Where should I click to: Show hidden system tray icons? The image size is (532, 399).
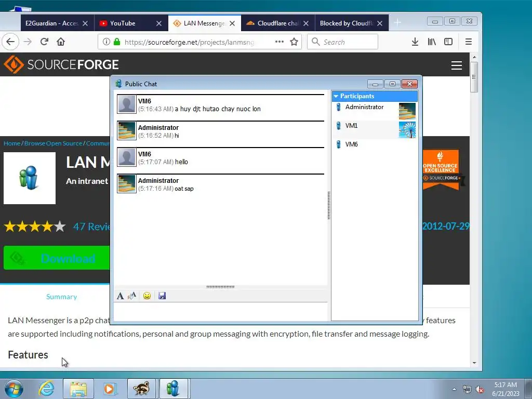click(454, 389)
